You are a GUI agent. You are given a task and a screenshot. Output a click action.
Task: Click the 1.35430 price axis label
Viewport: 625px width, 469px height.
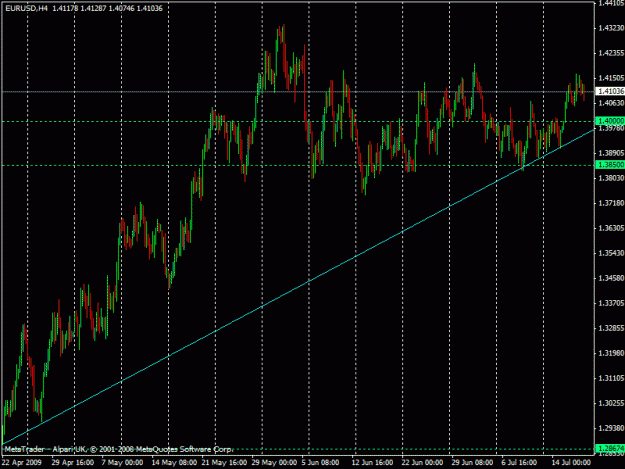tap(611, 253)
